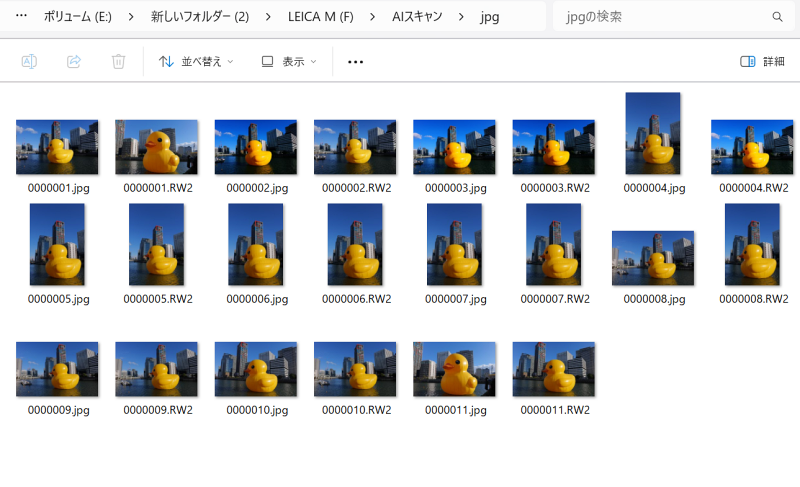
Task: Click the file name label 0000009.jpg
Action: click(58, 411)
